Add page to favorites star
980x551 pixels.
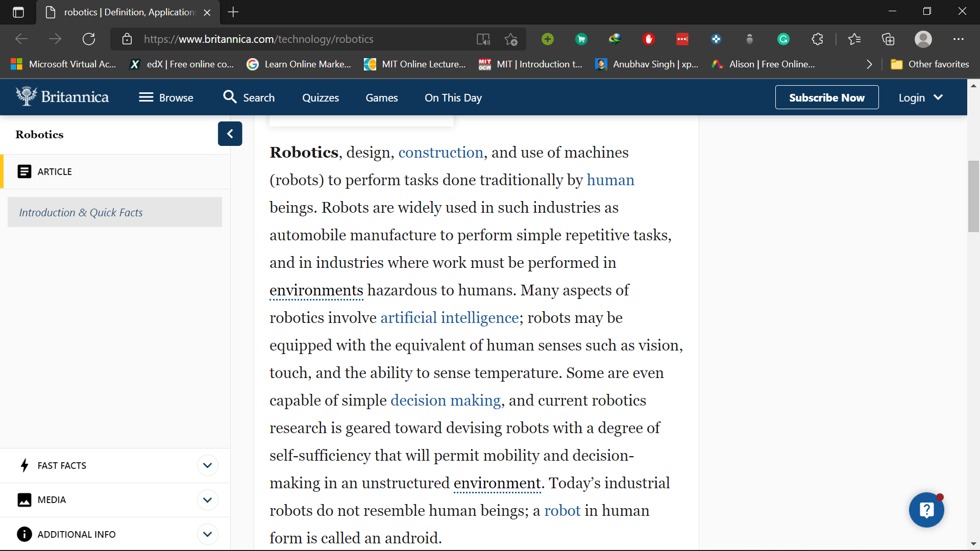pyautogui.click(x=510, y=39)
